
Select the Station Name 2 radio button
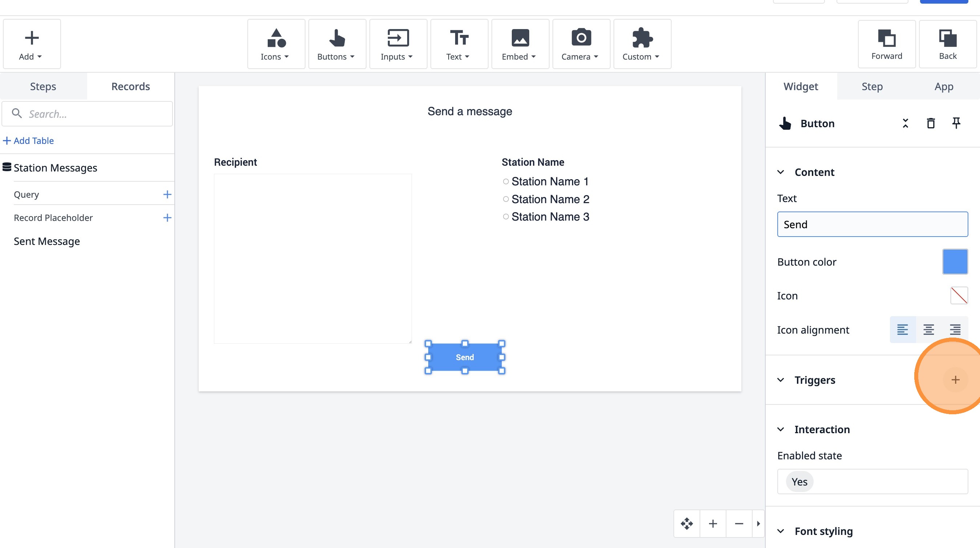(506, 199)
